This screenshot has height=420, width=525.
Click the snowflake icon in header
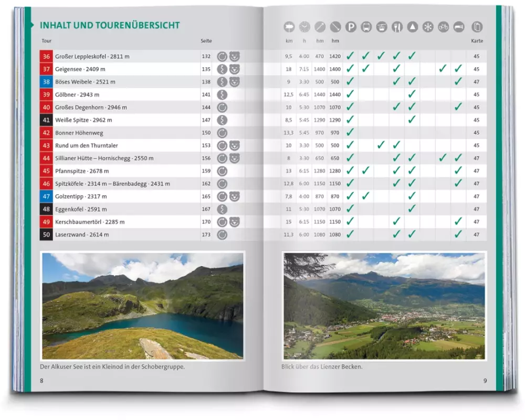(428, 27)
